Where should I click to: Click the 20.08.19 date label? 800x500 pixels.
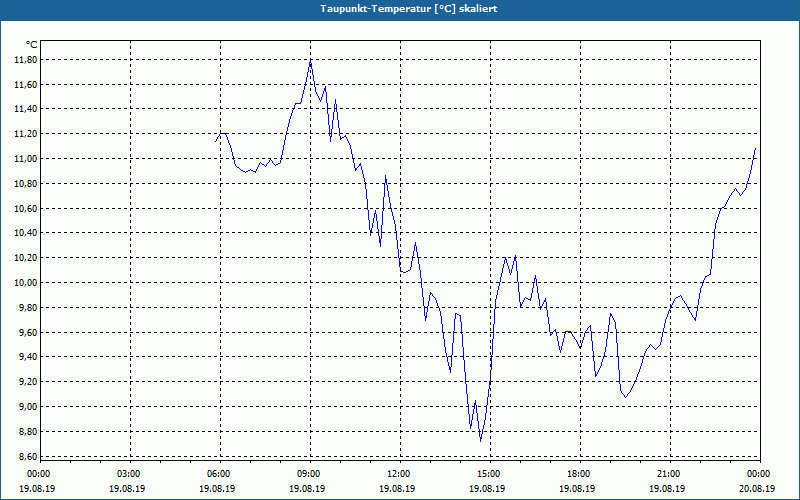(757, 488)
